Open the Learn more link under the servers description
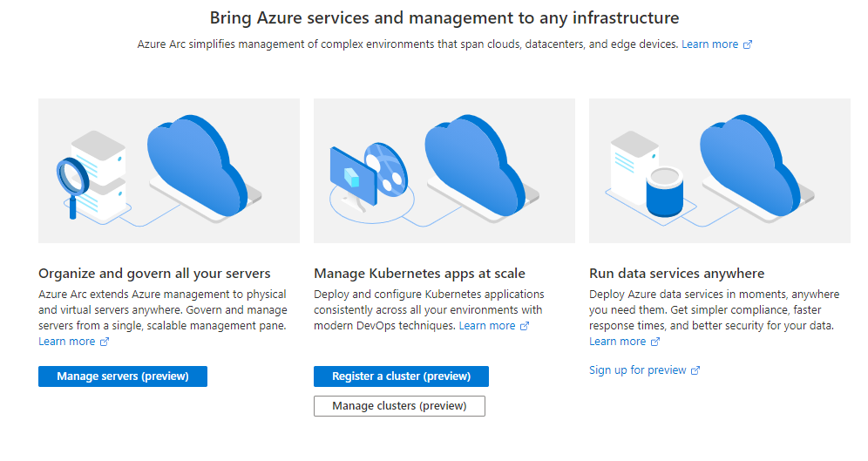This screenshot has width=868, height=461. click(x=66, y=342)
